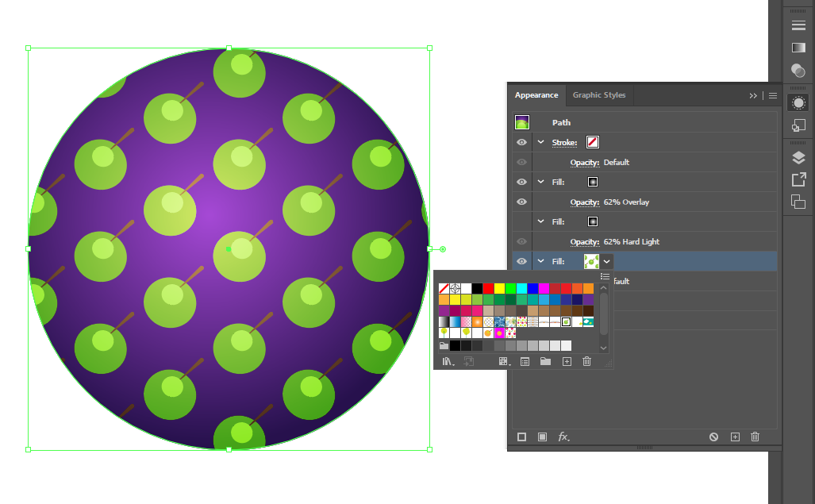This screenshot has height=504, width=815.
Task: Collapse the highlighted pattern Fill row
Action: 541,261
